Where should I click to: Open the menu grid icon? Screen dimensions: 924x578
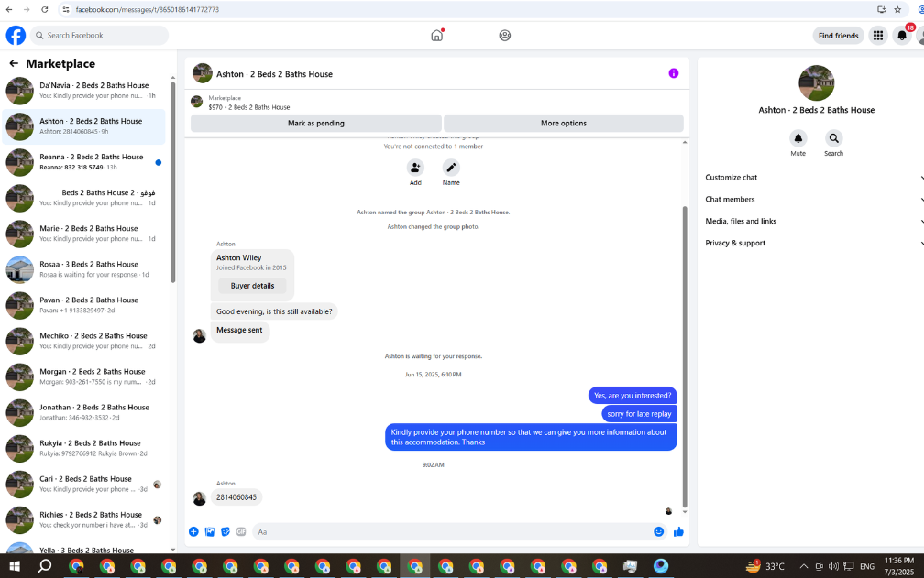[x=878, y=36]
